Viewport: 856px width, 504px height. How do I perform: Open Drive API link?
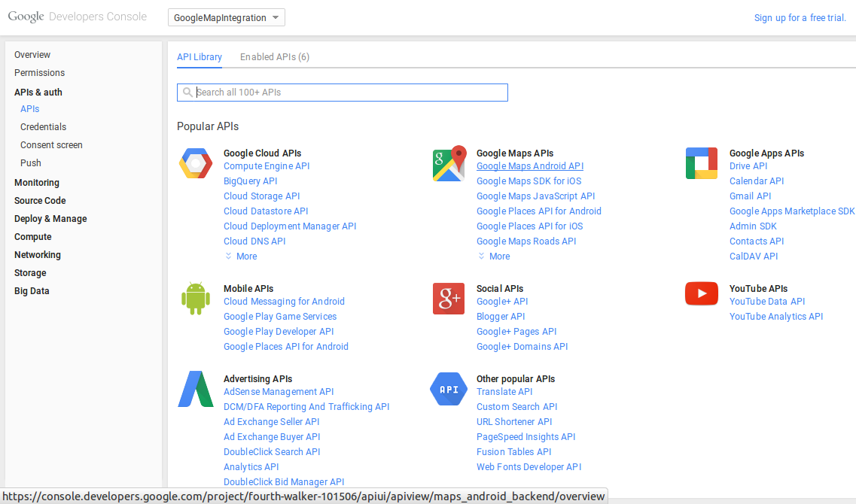748,165
